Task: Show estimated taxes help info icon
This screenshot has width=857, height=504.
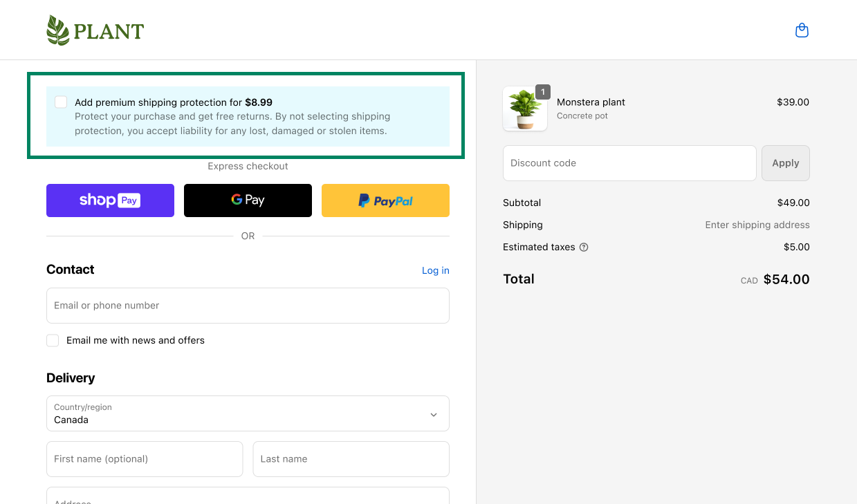Action: click(584, 247)
